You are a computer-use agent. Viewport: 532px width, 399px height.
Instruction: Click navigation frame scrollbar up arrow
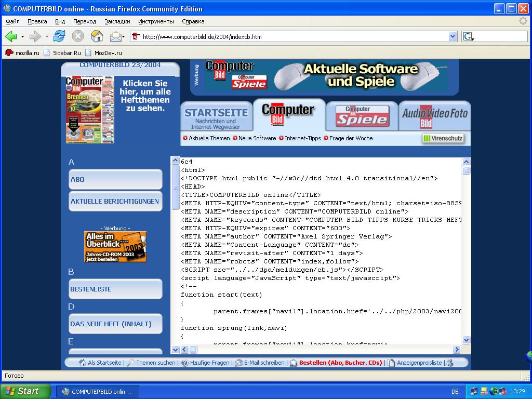(x=175, y=161)
